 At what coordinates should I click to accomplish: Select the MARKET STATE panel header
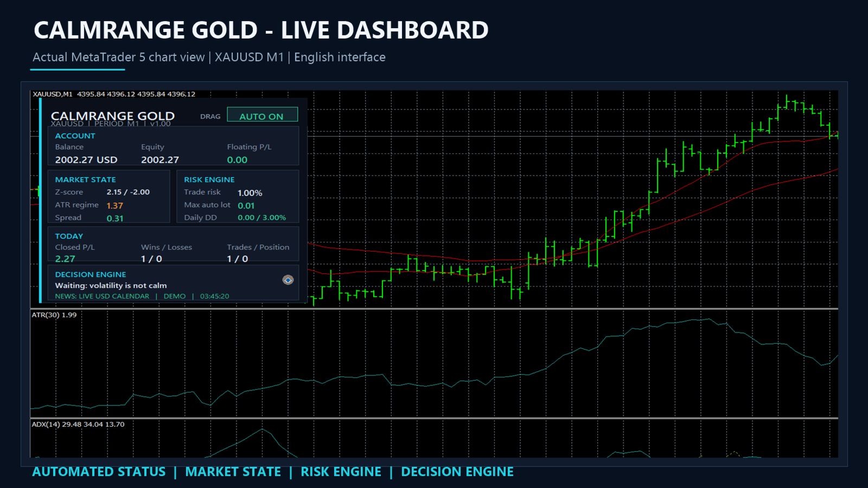[x=85, y=179]
